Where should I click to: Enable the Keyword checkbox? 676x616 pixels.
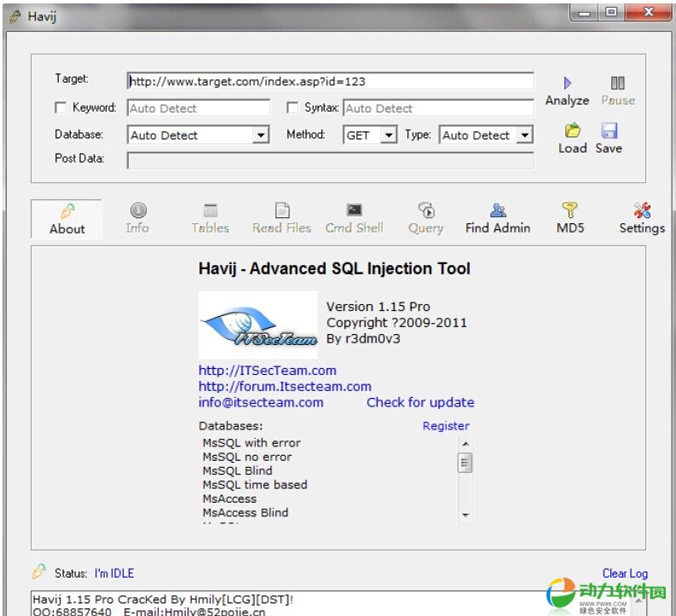tap(61, 108)
